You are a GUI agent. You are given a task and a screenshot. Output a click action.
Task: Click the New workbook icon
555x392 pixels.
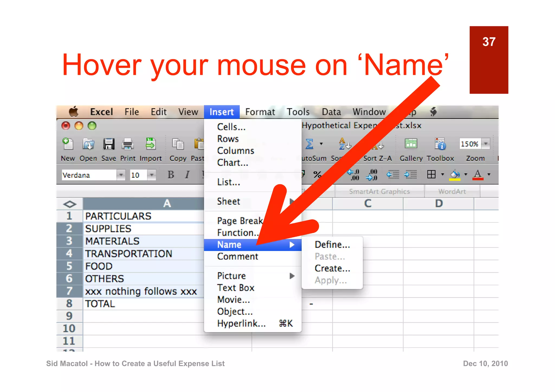point(68,144)
